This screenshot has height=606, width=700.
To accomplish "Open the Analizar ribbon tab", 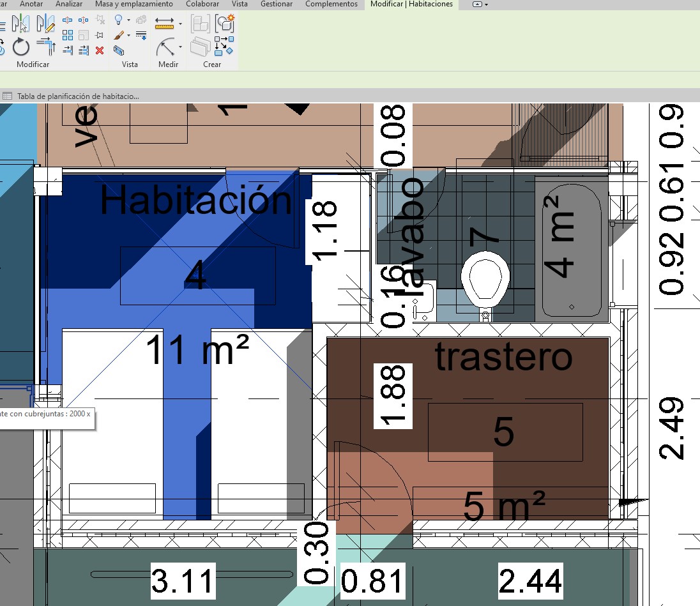I will (69, 4).
